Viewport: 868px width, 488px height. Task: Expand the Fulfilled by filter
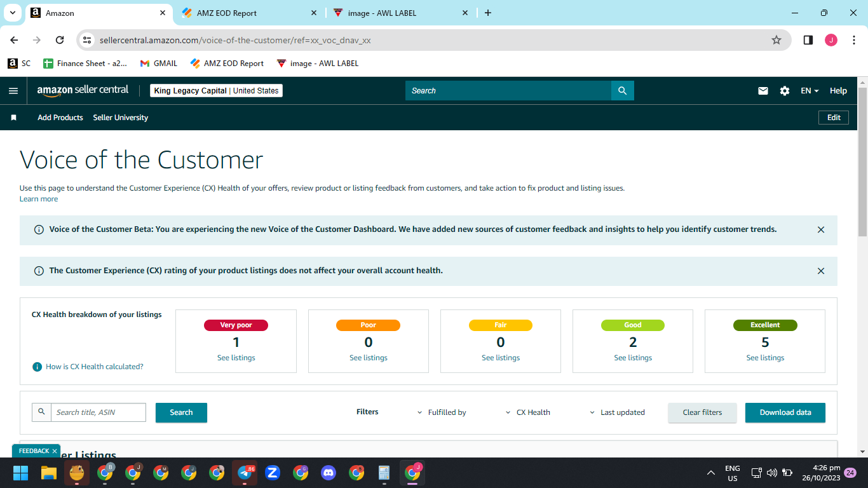tap(442, 412)
